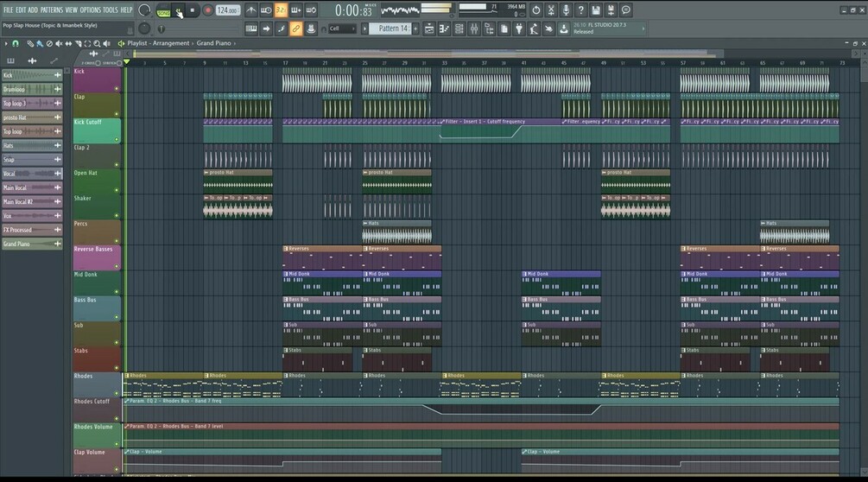The height and width of the screenshot is (482, 868).
Task: Expand the FL Studio news panel arrow
Action: click(643, 29)
